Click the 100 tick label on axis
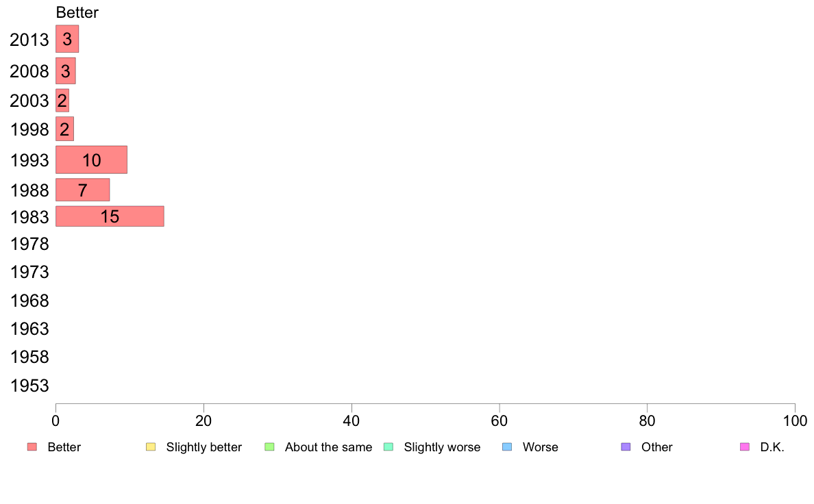The image size is (814, 504). (x=795, y=421)
